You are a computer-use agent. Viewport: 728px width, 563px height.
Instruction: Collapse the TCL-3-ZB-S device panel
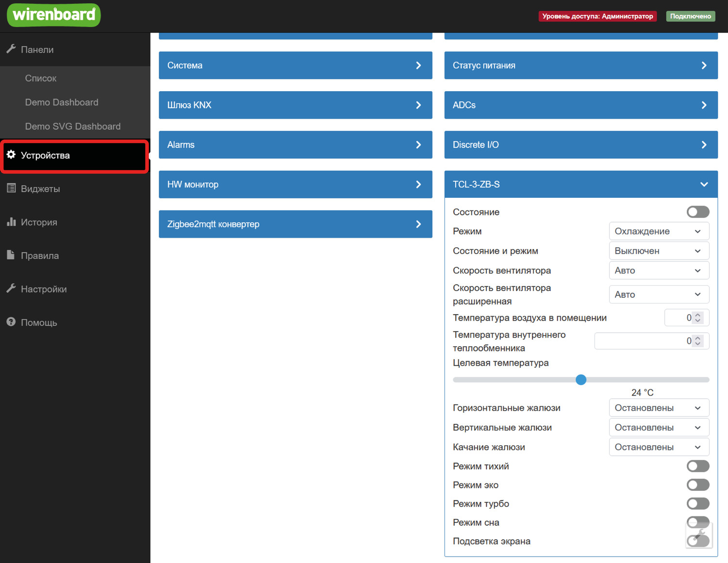704,184
